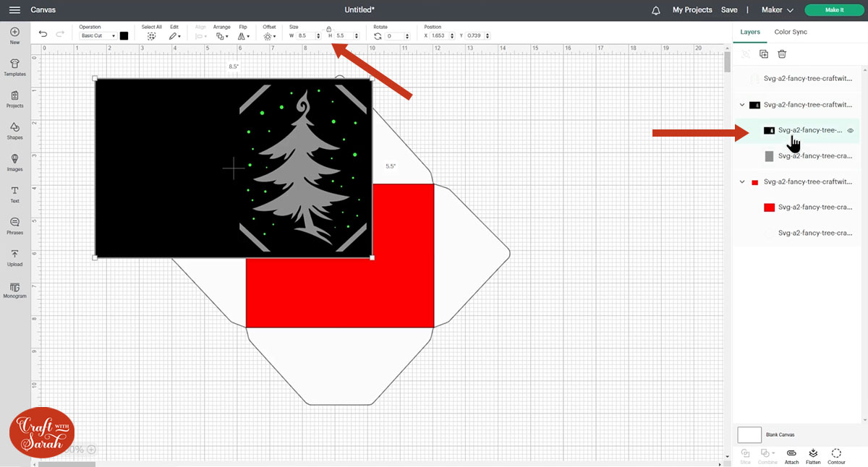Click the Upload icon in sidebar
Viewport: 868px width, 467px height.
point(14,257)
